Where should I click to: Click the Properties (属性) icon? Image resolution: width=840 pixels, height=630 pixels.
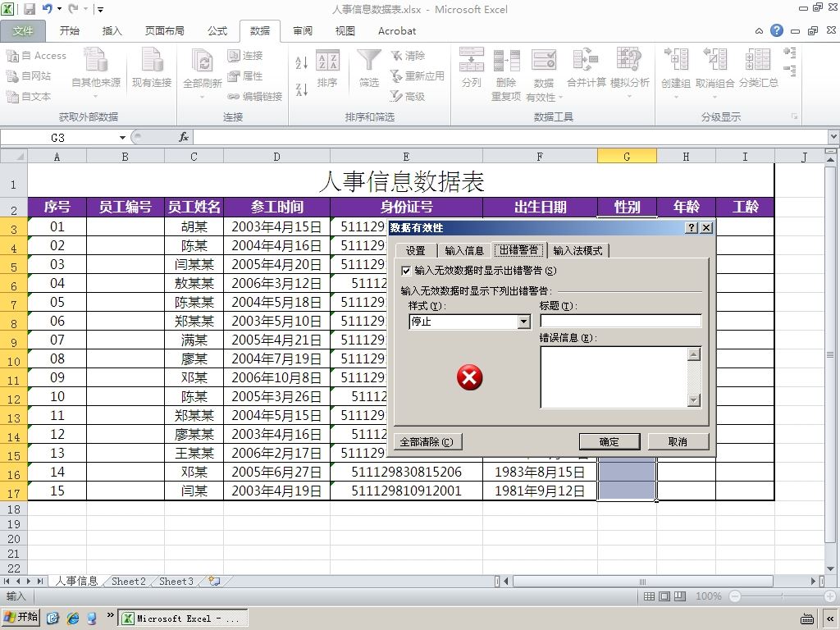(x=234, y=76)
